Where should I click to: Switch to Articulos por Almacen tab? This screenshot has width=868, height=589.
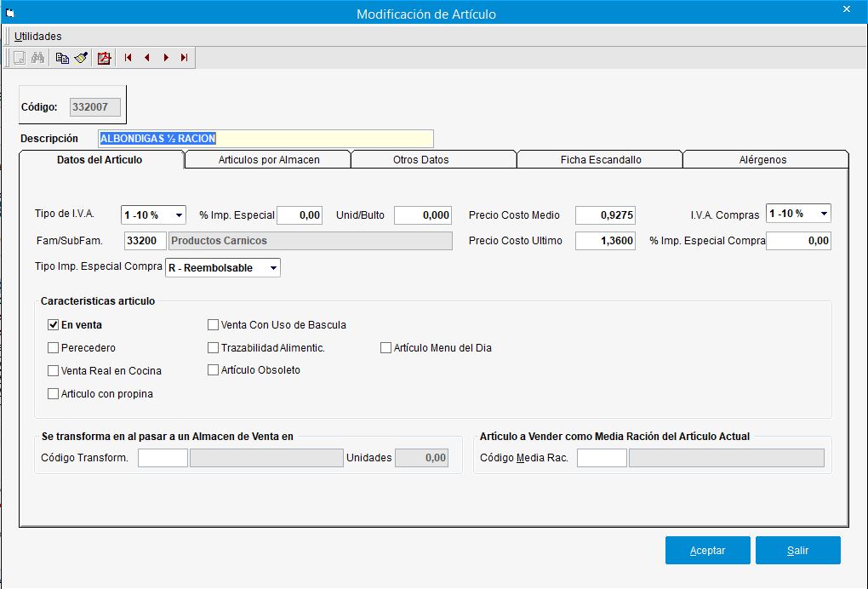tap(269, 159)
